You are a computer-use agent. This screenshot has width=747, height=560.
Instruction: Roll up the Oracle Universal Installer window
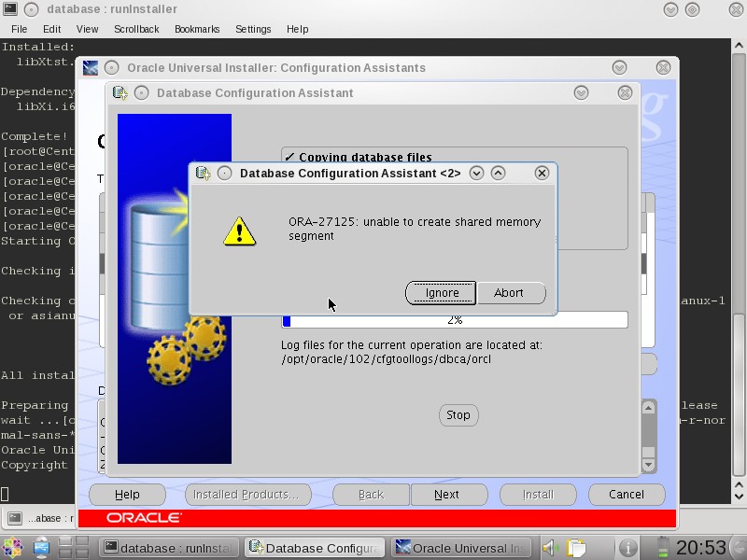[619, 67]
